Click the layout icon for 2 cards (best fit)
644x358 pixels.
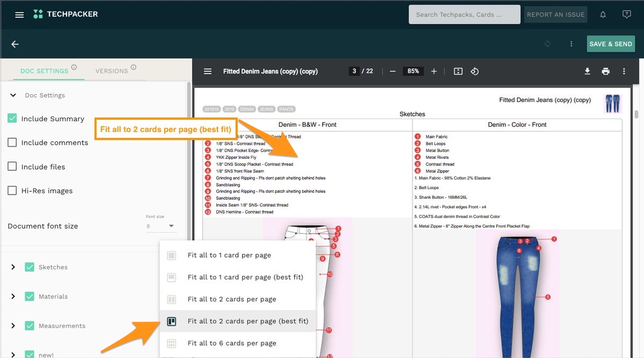(172, 322)
